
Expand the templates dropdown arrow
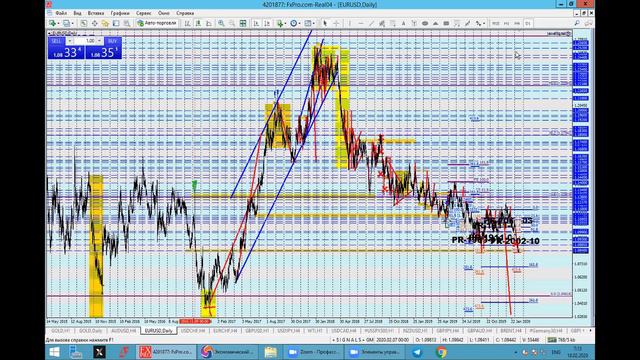313,23
